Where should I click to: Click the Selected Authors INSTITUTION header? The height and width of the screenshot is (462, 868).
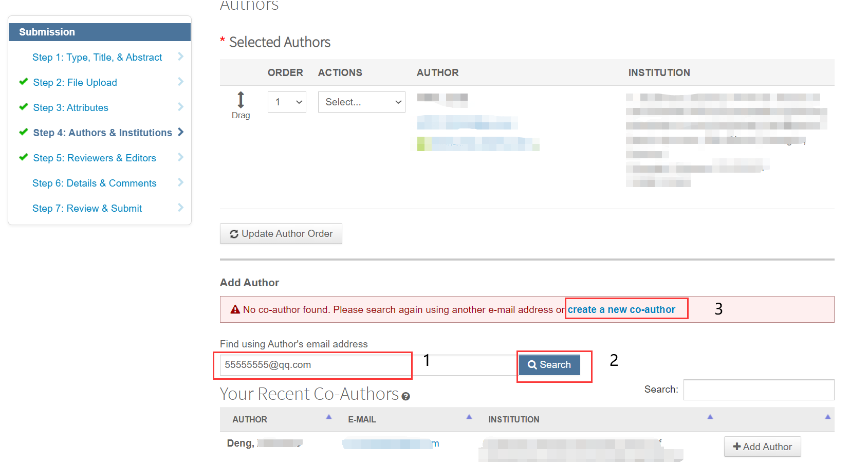pyautogui.click(x=659, y=72)
